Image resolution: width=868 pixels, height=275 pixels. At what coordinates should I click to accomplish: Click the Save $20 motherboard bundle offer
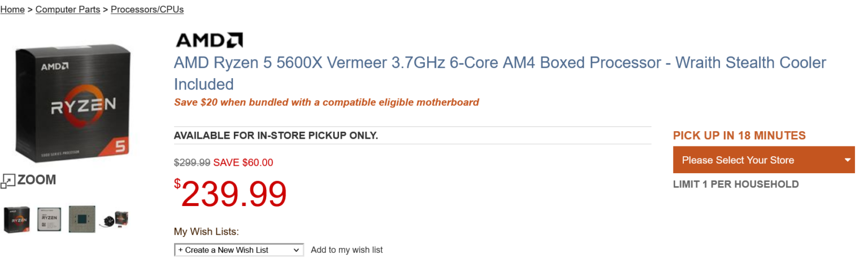pyautogui.click(x=326, y=102)
